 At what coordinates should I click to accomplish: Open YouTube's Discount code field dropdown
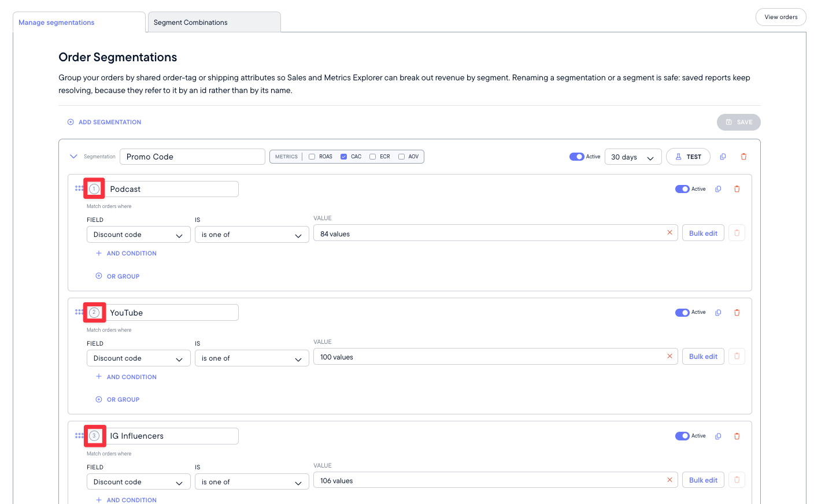(139, 358)
